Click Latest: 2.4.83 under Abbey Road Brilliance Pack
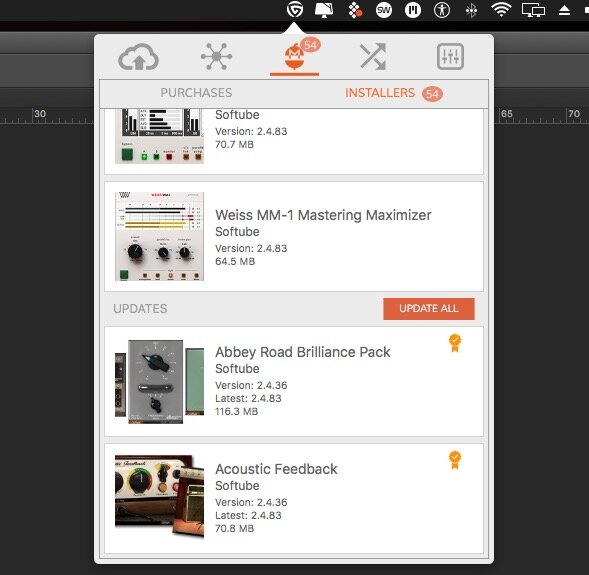 pos(248,398)
